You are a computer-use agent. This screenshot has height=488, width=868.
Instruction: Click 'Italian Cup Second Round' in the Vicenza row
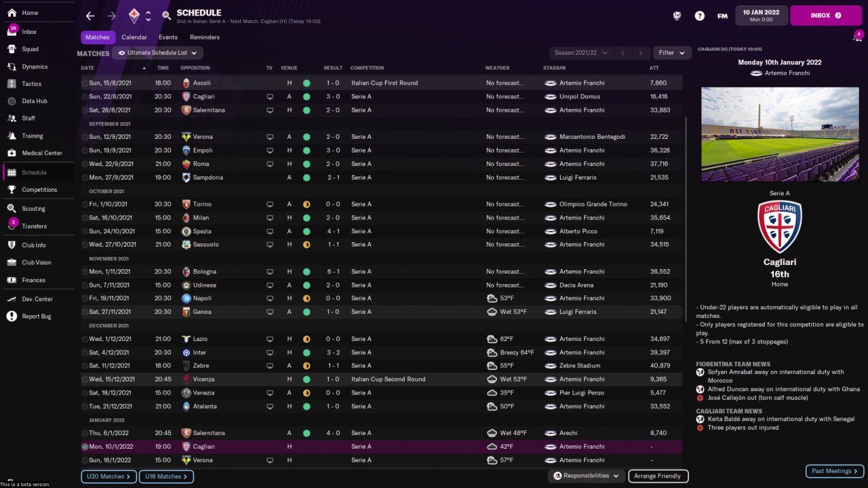click(x=389, y=380)
